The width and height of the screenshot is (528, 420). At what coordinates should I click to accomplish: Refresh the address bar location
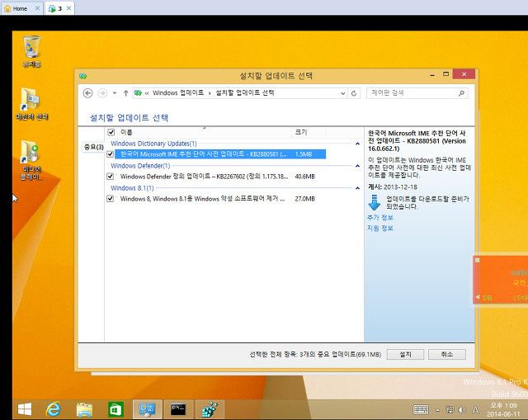click(354, 93)
